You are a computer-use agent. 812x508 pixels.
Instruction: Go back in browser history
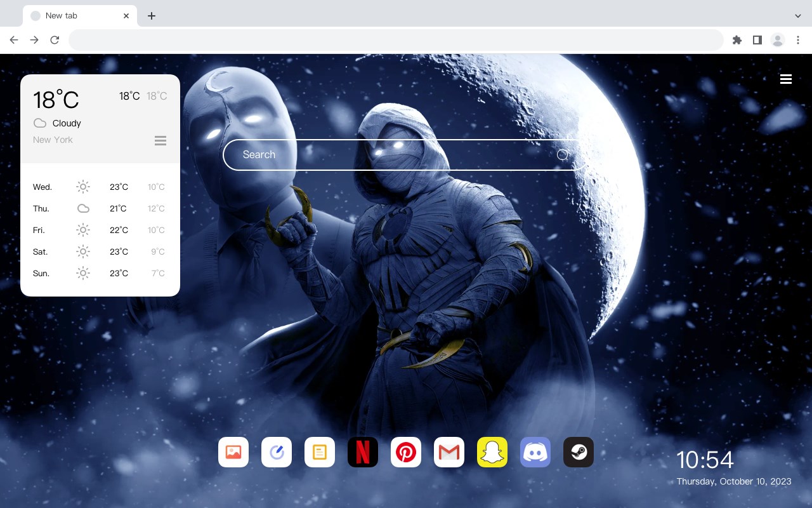(x=14, y=40)
